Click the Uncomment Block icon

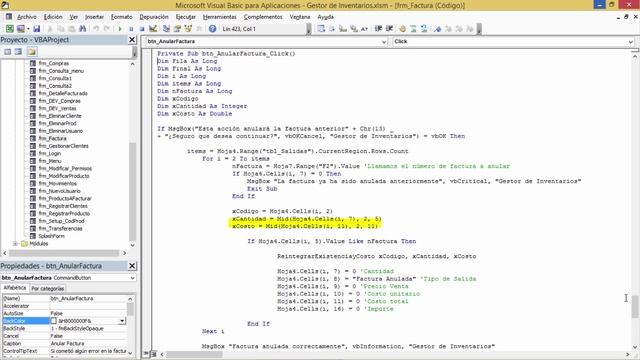point(424,29)
